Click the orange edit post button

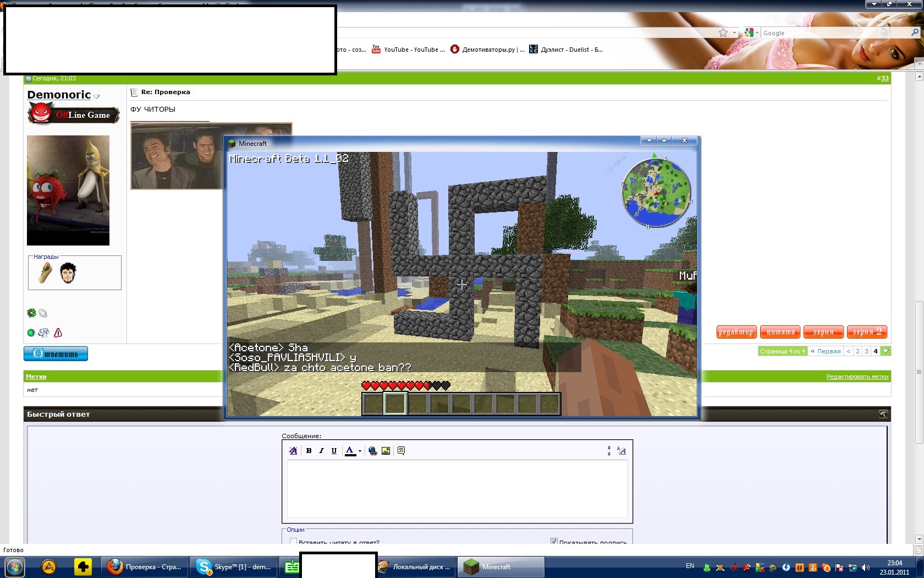click(736, 332)
